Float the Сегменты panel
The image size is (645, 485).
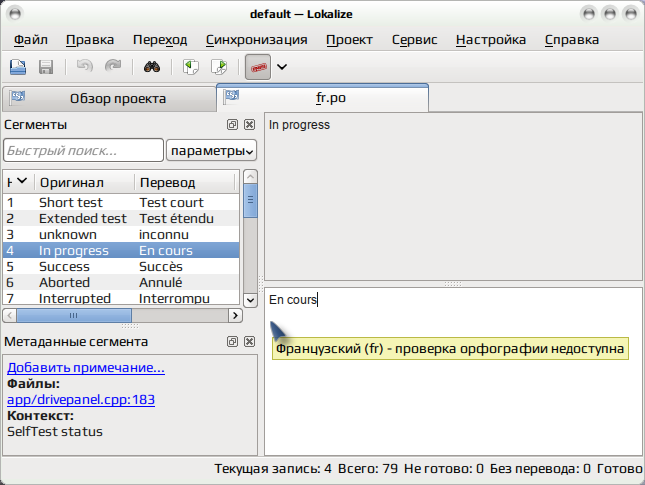click(x=232, y=125)
